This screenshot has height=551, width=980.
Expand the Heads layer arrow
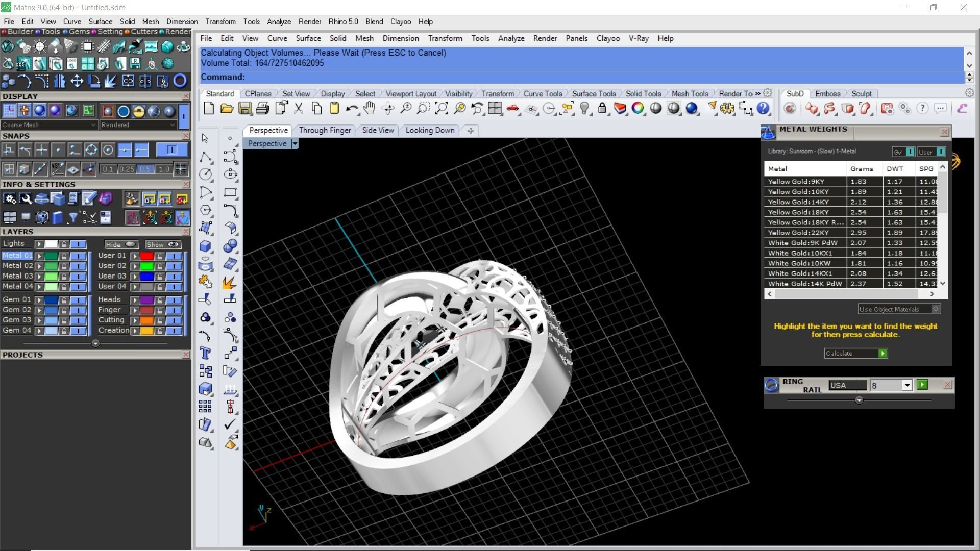point(135,300)
